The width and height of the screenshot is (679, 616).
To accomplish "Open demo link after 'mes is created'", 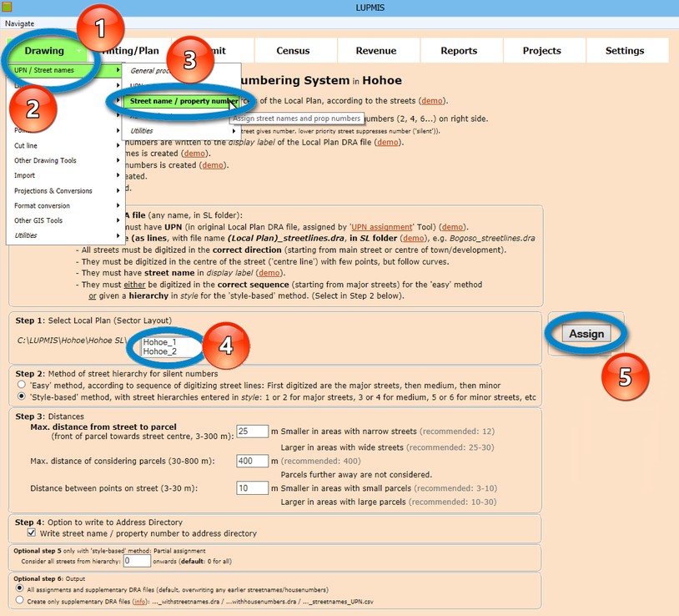I will click(194, 154).
